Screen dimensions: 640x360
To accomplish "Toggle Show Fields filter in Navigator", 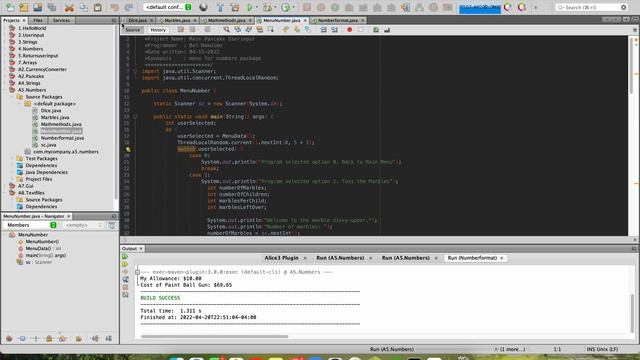I will coord(22,338).
